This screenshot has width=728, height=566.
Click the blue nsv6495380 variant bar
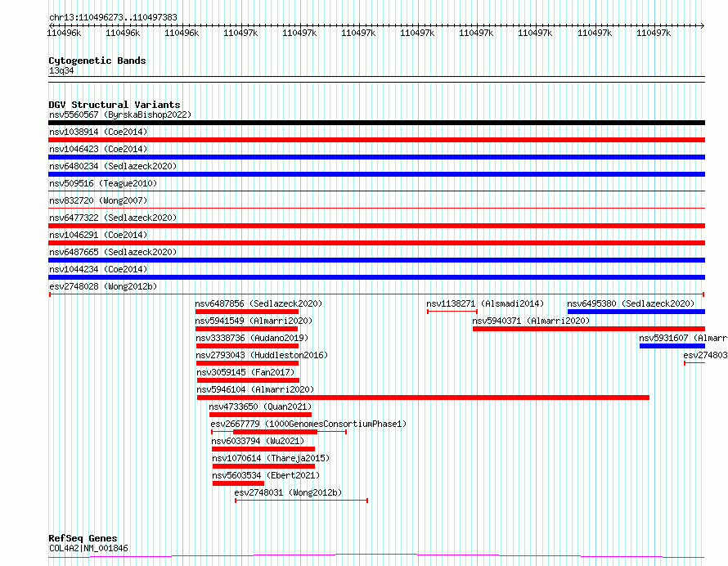coord(636,312)
